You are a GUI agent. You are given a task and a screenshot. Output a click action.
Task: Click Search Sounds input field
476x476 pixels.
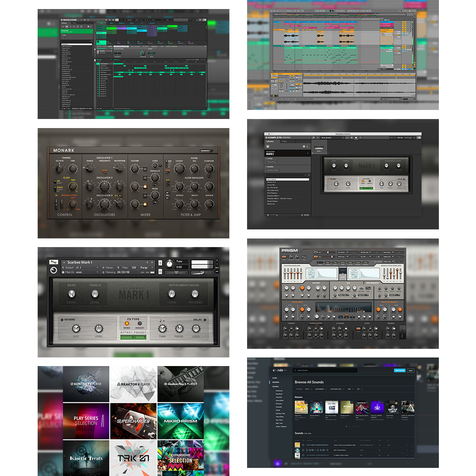point(325,370)
